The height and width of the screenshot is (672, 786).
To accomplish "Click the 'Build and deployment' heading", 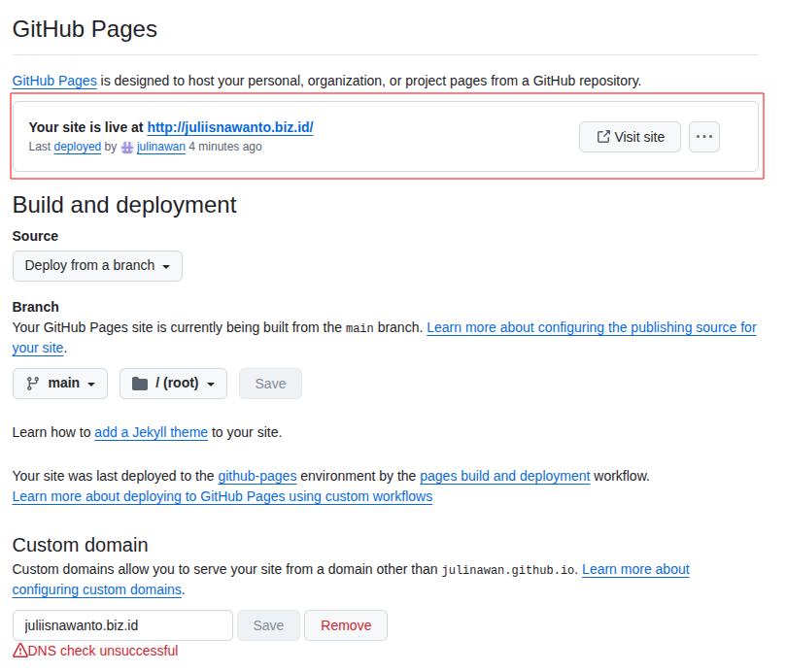I will (124, 205).
